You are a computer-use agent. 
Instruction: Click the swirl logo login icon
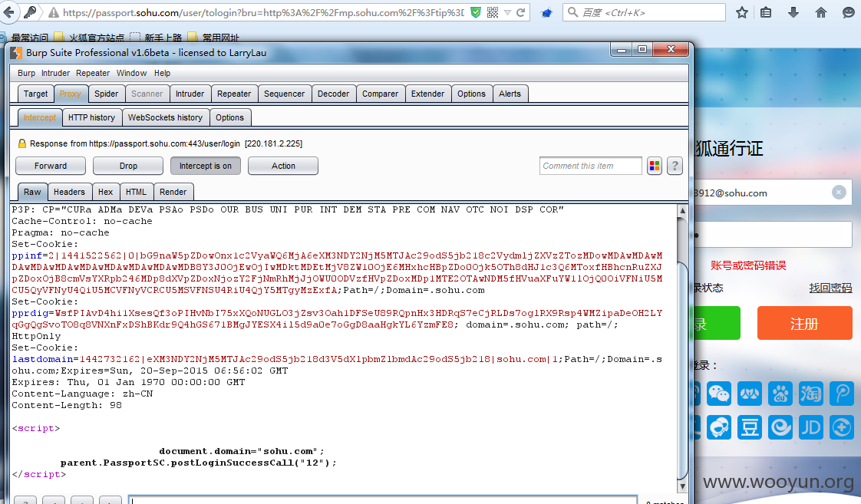coord(780,427)
